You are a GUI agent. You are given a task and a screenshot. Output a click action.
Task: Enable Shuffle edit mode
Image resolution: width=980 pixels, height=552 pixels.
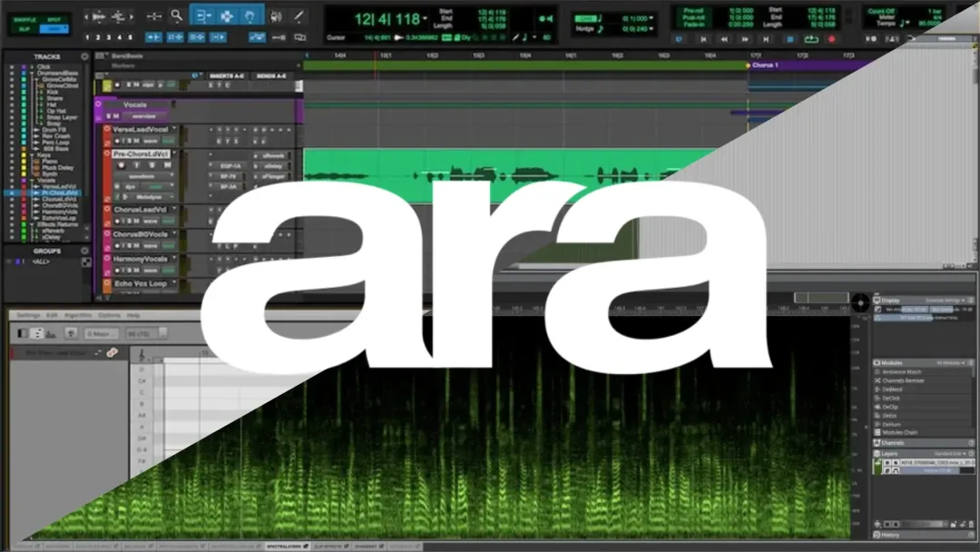point(24,20)
